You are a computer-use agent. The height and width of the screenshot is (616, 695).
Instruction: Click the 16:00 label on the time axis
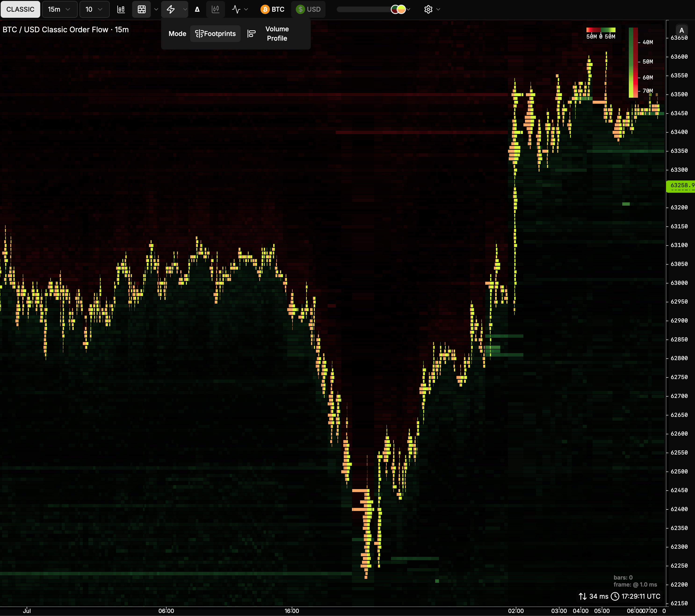coord(292,611)
